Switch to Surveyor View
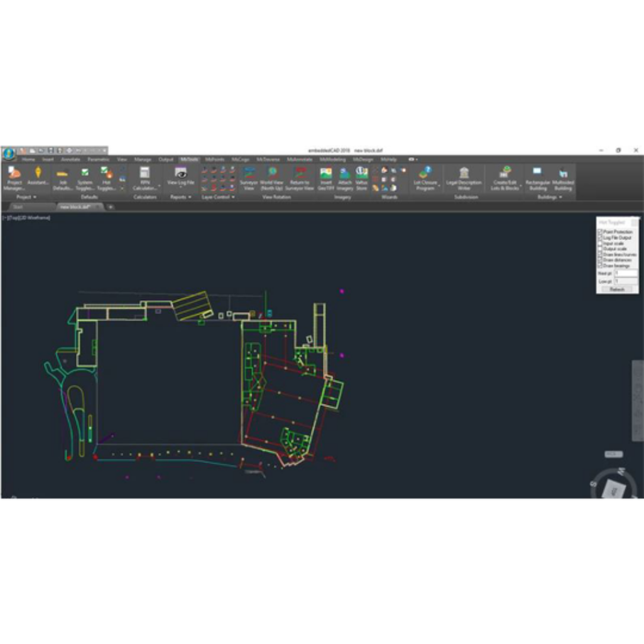Viewport: 644px width, 644px height. pos(249,178)
